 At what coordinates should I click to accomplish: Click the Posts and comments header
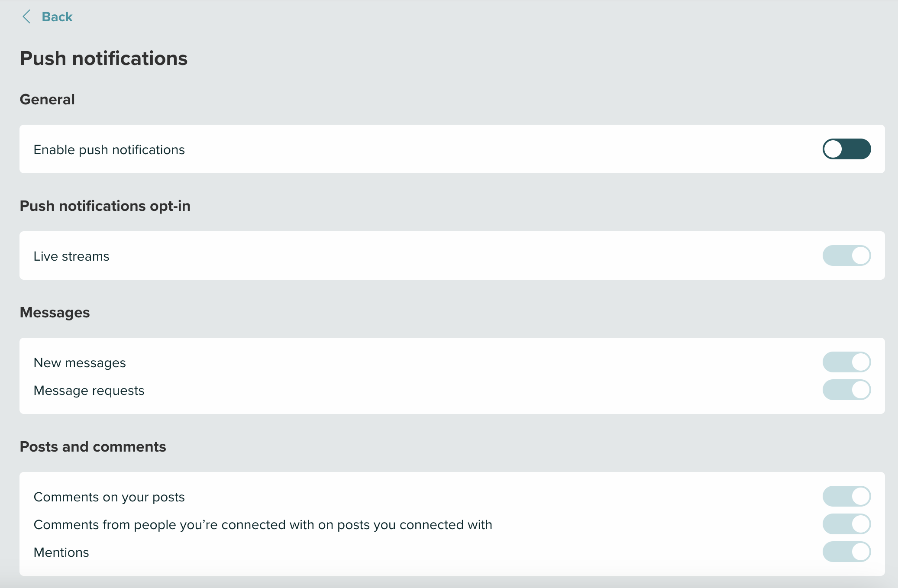tap(92, 446)
